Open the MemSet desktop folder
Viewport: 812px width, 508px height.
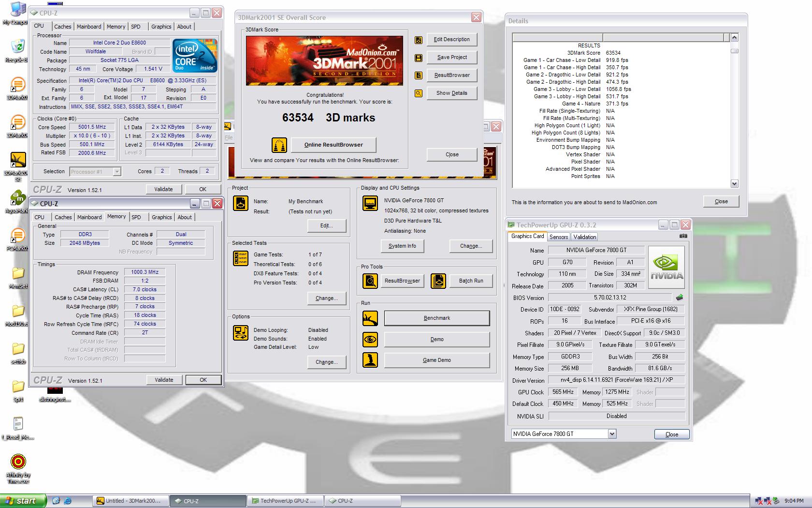tap(18, 278)
